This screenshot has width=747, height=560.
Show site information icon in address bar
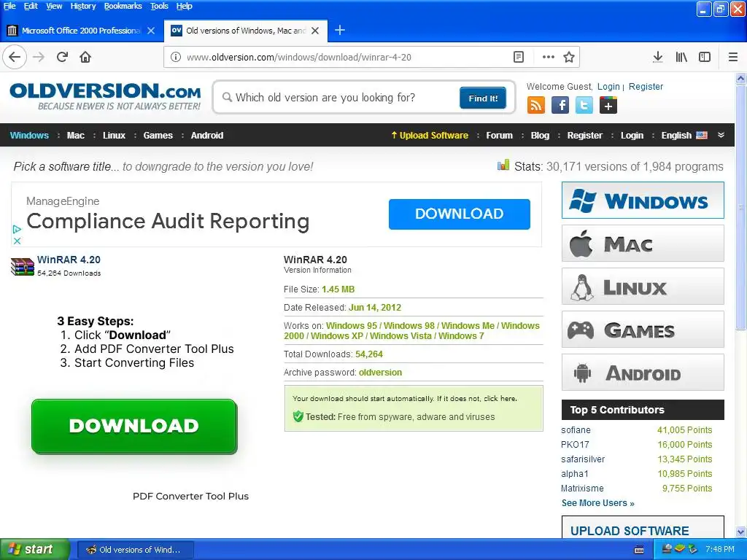[176, 57]
